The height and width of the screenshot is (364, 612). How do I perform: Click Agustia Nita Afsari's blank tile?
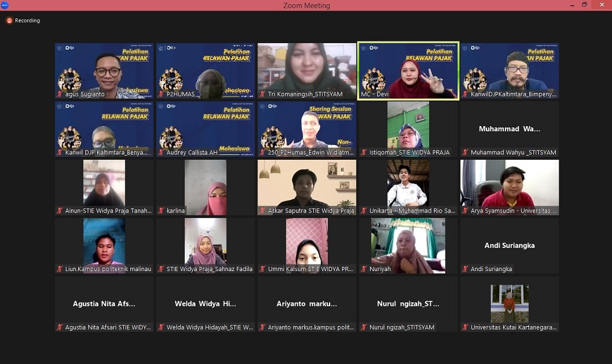[x=104, y=303]
